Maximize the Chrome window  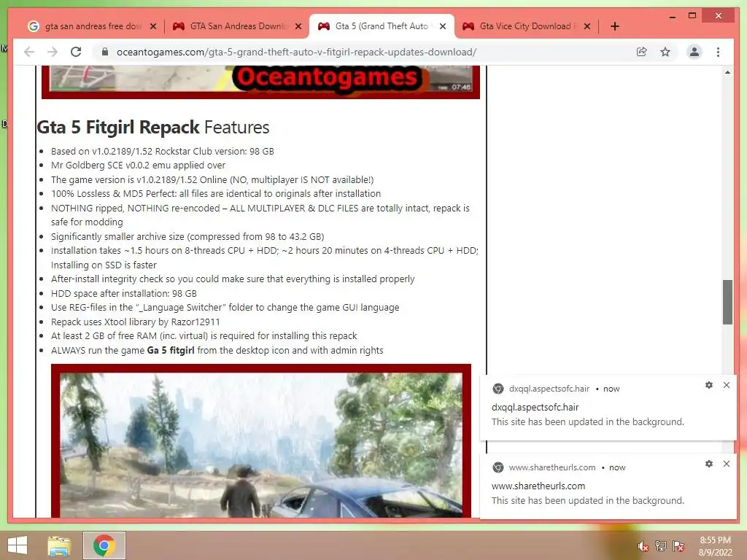point(692,16)
